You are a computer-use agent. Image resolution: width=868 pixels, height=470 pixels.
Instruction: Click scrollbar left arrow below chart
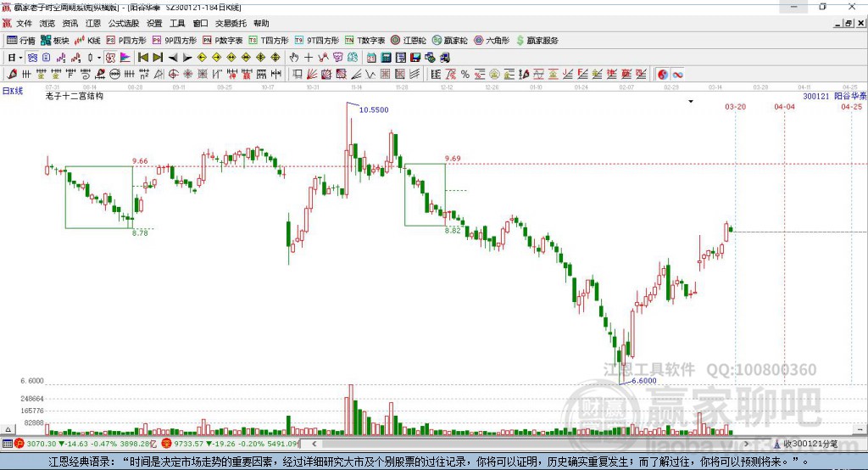point(314,444)
